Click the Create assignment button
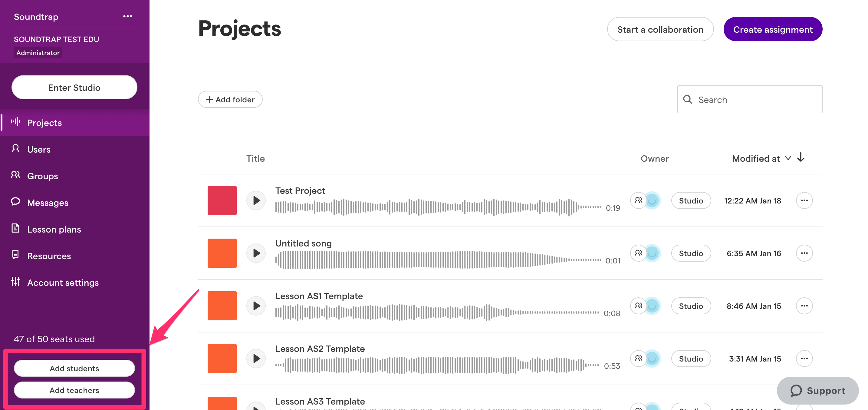 coord(773,29)
